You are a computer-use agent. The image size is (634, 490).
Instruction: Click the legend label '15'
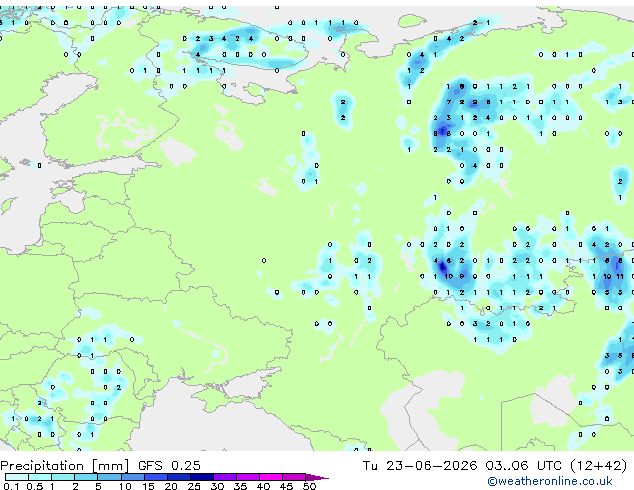tap(148, 486)
